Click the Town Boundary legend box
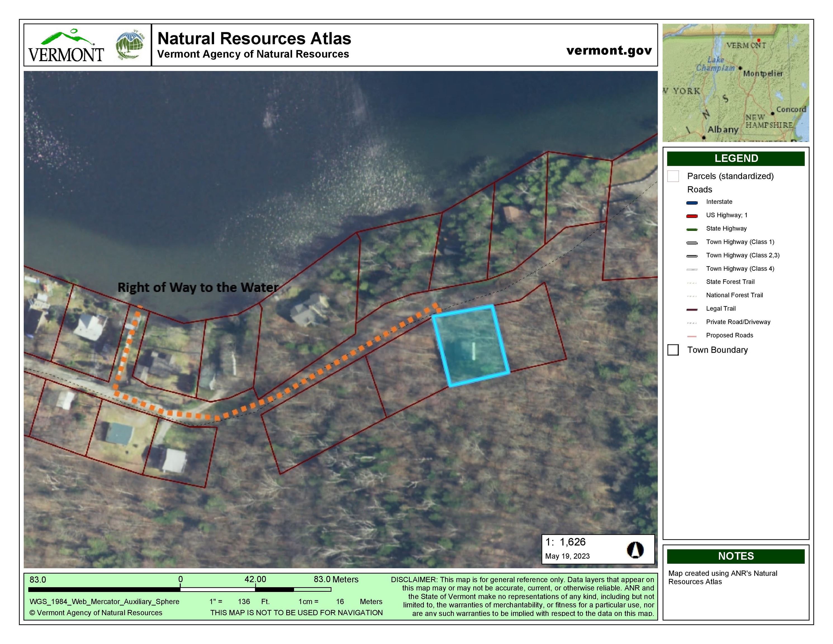This screenshot has width=833, height=644. click(x=673, y=350)
